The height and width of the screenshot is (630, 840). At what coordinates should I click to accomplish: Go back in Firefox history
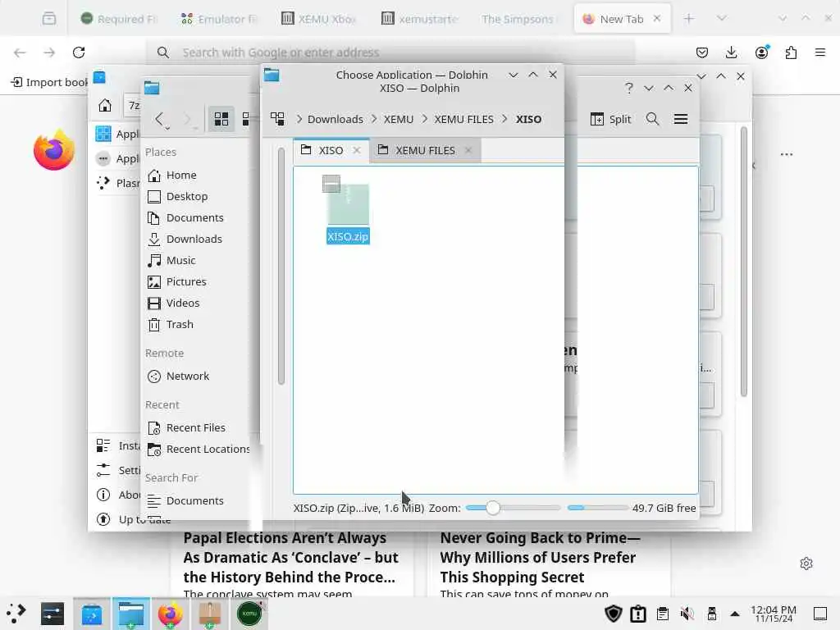click(20, 52)
